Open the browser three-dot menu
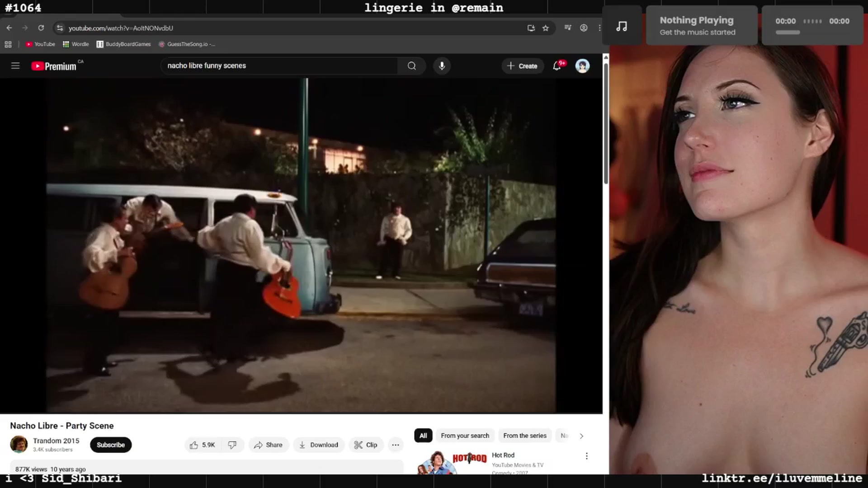This screenshot has height=488, width=868. tap(599, 28)
